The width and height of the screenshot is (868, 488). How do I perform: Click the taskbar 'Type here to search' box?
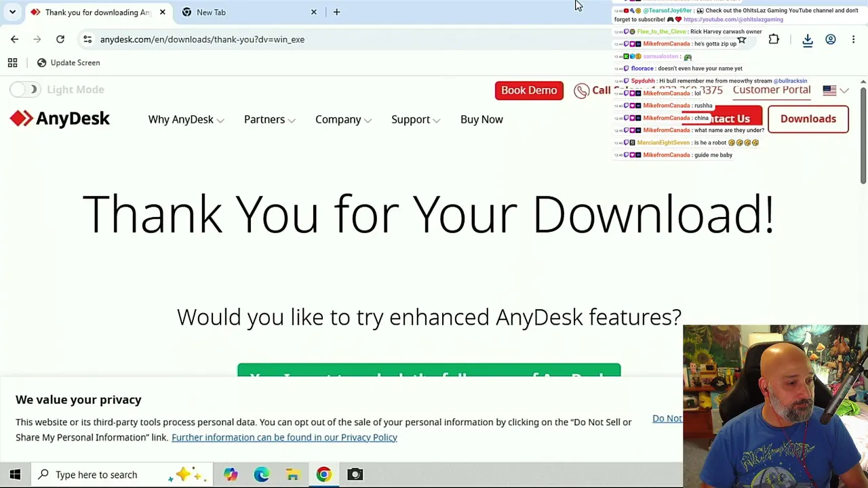pos(122,474)
